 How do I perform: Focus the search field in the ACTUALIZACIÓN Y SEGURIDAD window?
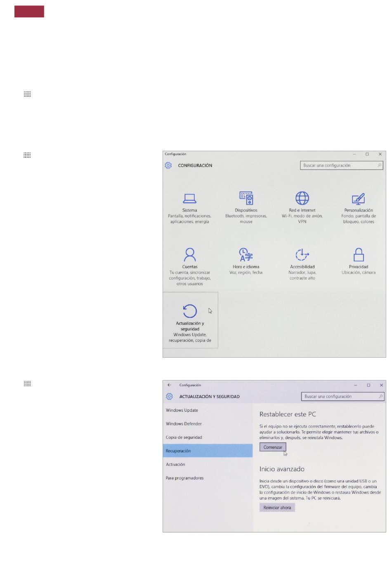pyautogui.click(x=343, y=396)
